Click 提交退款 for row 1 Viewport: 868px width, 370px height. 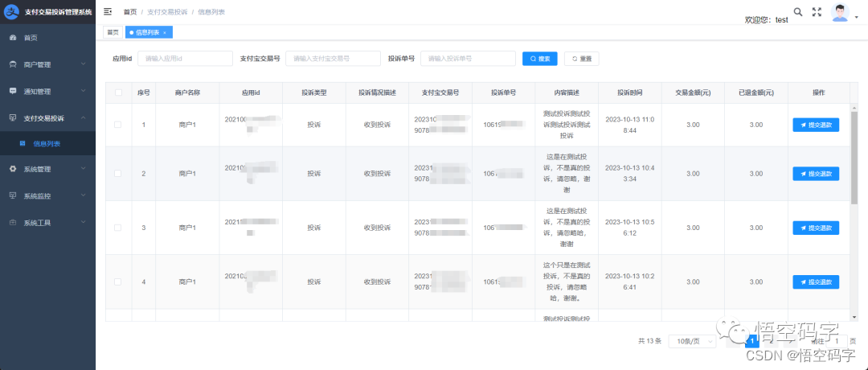pos(816,125)
